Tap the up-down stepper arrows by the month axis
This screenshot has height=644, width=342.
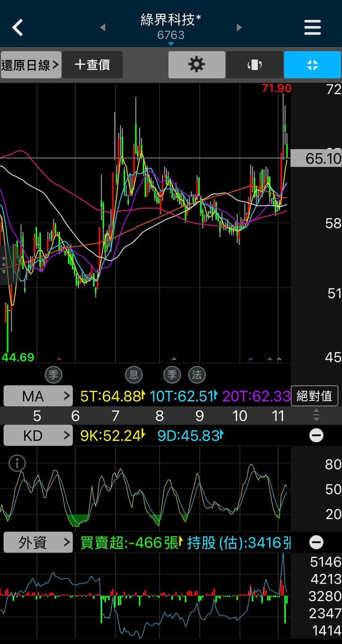(316, 416)
